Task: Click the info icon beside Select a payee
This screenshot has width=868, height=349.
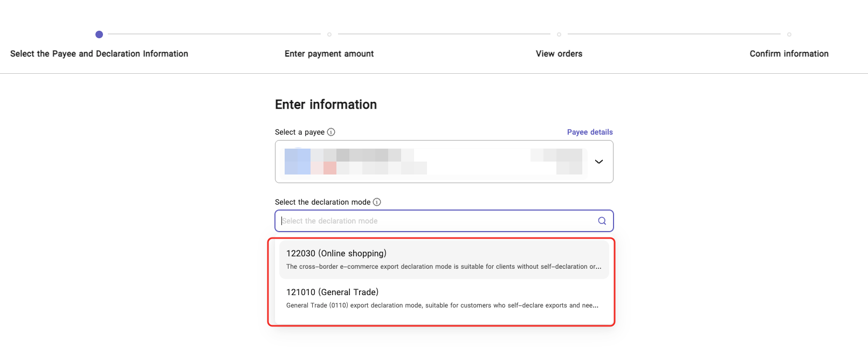Action: pos(331,132)
